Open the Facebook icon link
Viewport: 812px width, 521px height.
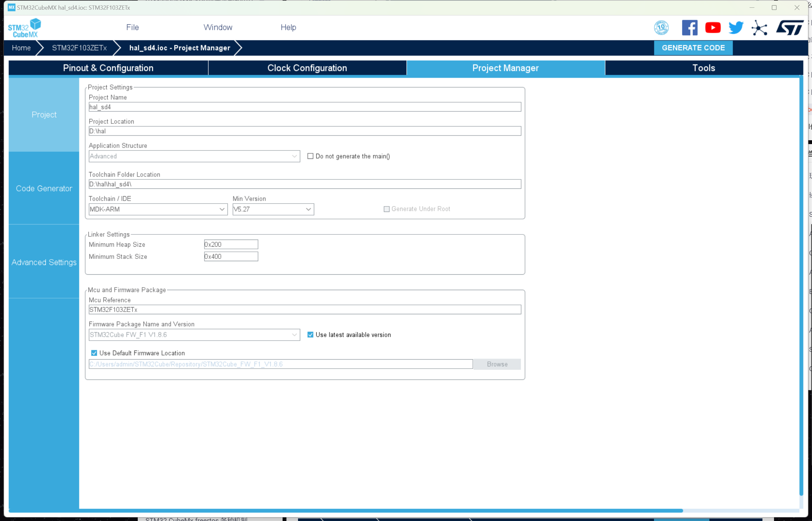[689, 28]
